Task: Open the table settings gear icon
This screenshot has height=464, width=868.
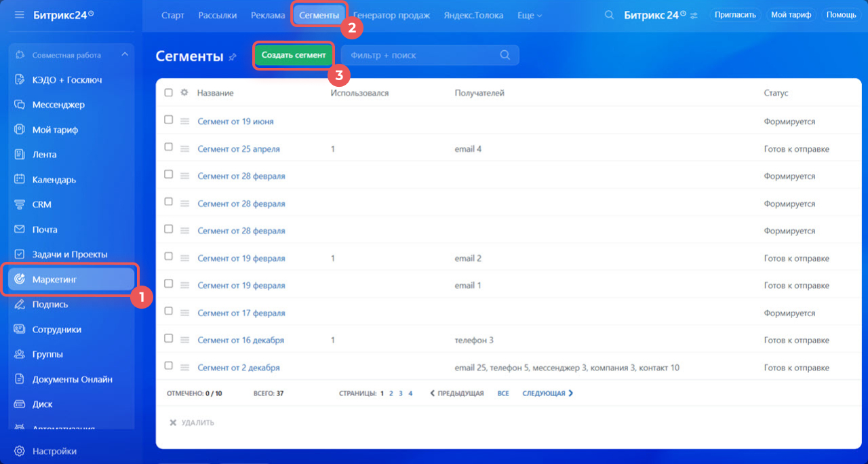Action: point(184,93)
